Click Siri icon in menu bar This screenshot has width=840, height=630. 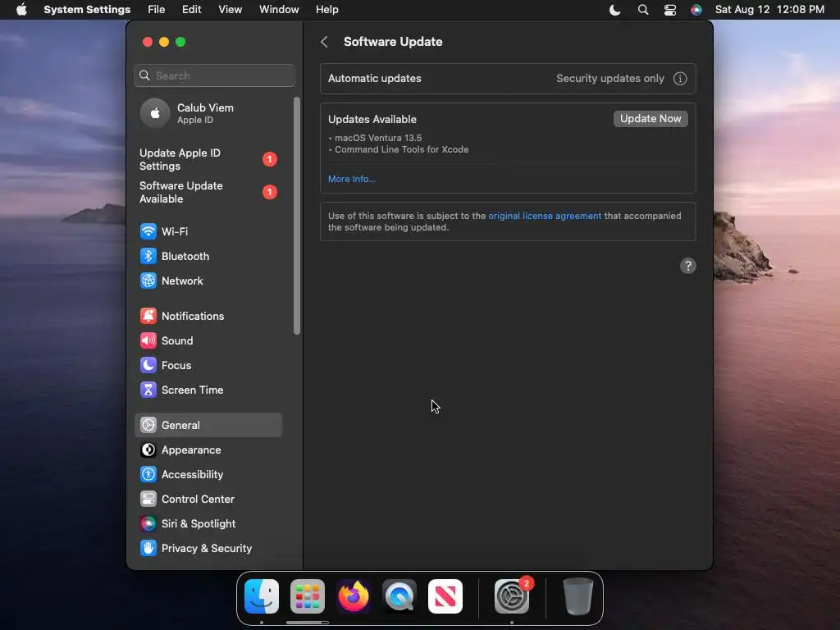(696, 10)
